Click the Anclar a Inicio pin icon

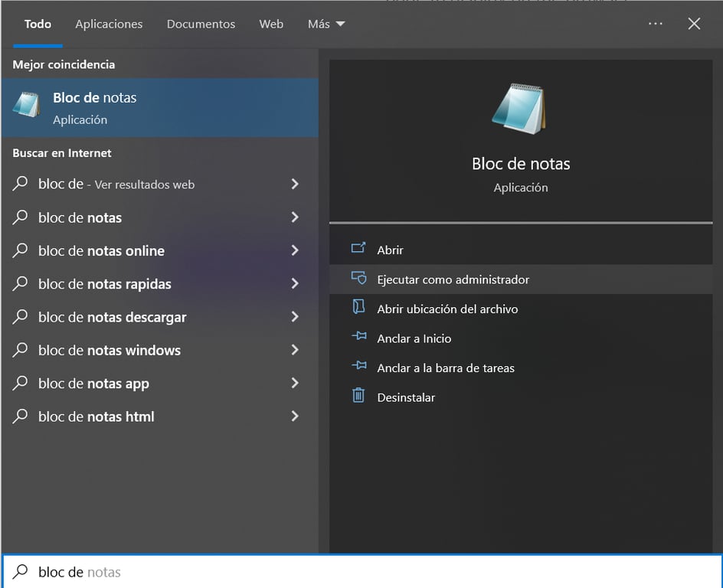click(x=358, y=338)
